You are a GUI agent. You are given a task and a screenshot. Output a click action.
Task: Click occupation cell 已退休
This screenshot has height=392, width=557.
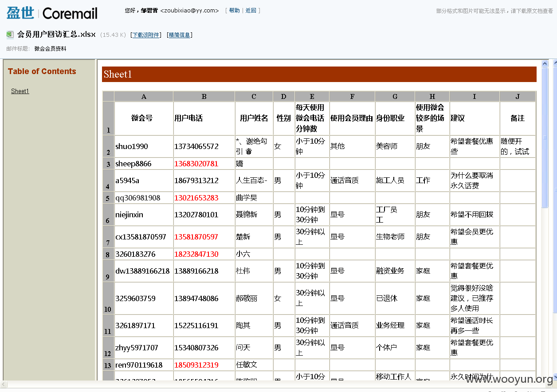coord(395,298)
